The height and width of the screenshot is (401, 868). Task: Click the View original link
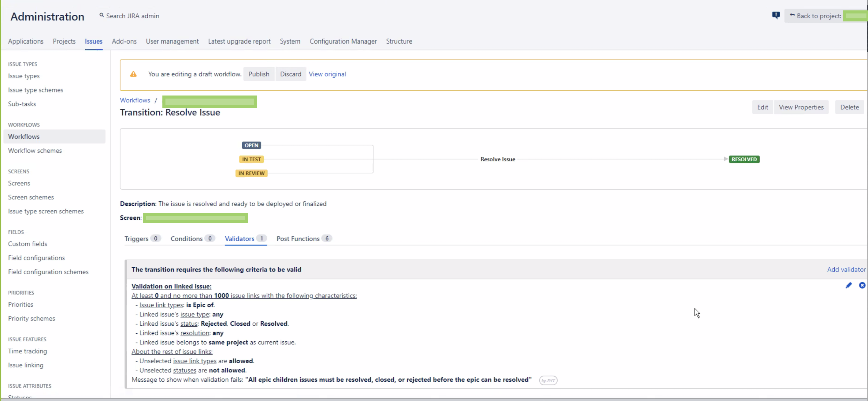click(327, 74)
